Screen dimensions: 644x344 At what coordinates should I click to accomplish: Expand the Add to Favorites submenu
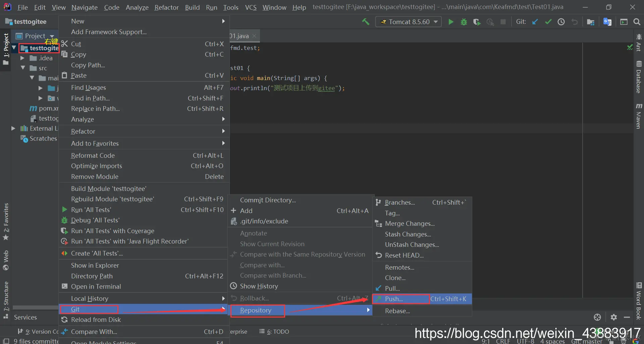coord(144,143)
